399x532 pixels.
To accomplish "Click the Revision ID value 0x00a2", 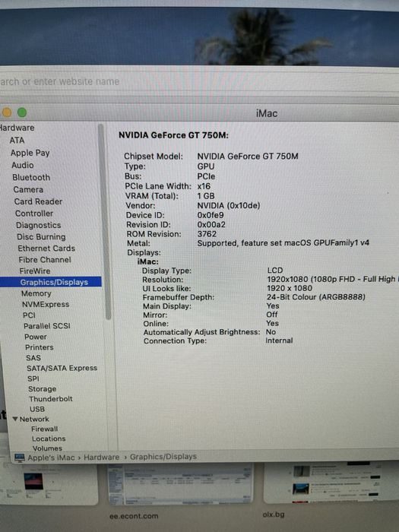I will click(x=211, y=225).
